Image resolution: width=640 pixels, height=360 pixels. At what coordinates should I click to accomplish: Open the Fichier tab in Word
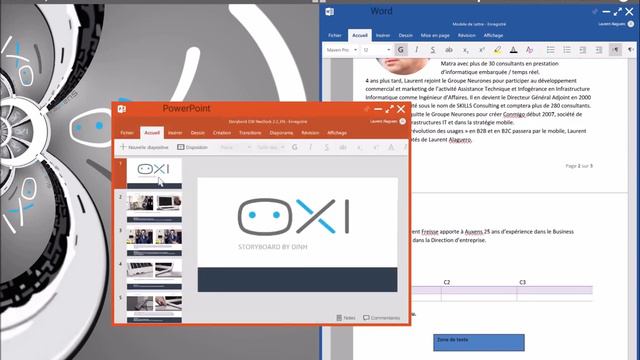click(335, 36)
